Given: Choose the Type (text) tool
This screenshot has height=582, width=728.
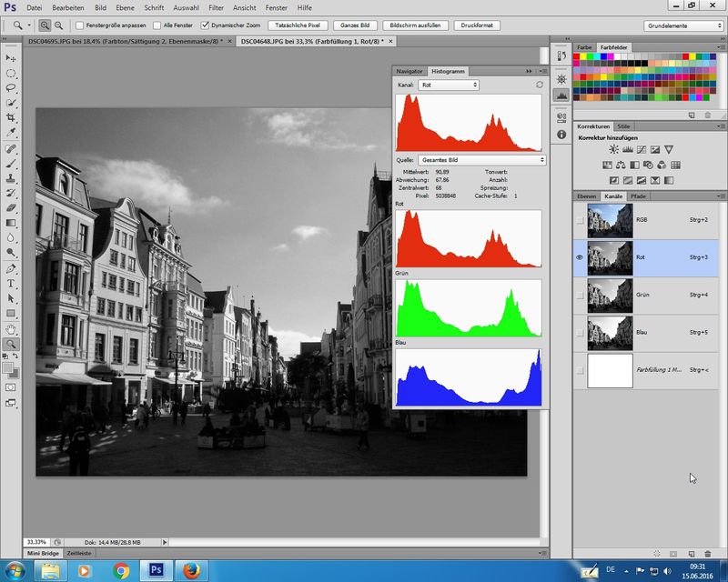Looking at the screenshot, I should tap(12, 284).
